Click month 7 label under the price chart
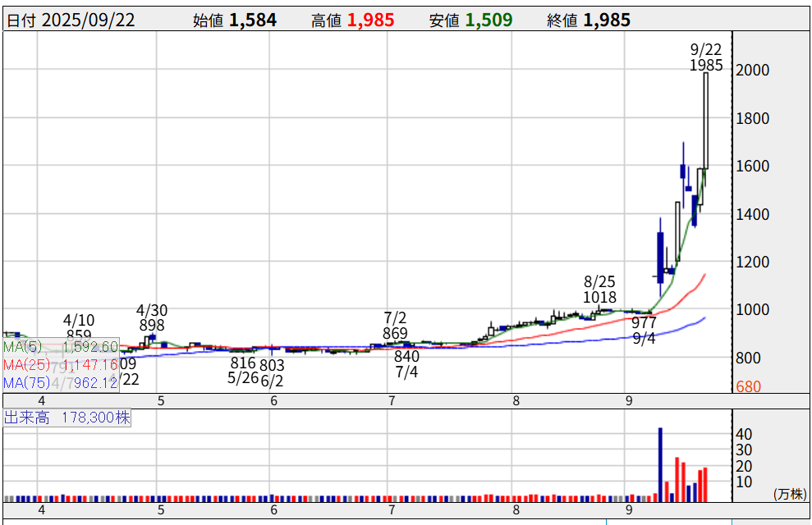The width and height of the screenshot is (812, 525). 392,401
